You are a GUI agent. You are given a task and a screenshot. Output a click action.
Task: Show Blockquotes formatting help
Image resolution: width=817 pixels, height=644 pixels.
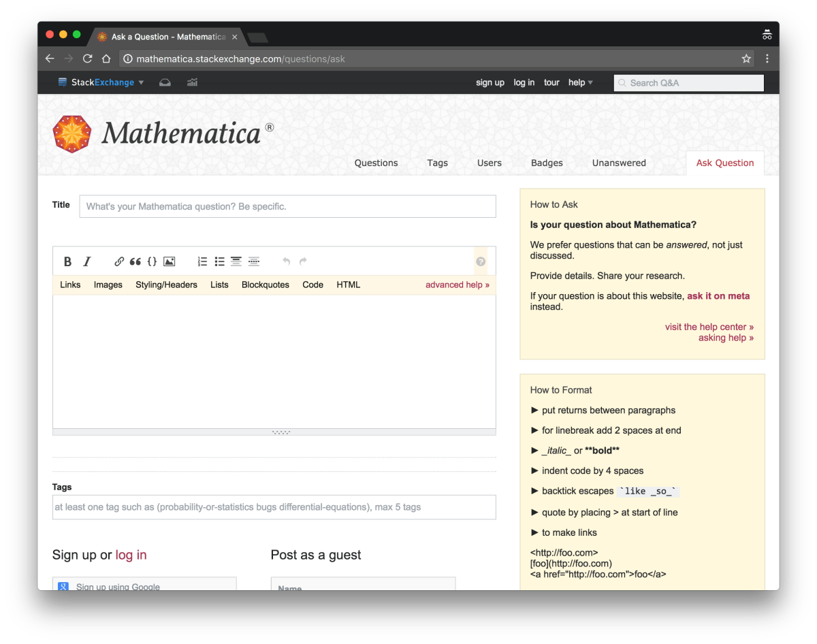point(266,285)
